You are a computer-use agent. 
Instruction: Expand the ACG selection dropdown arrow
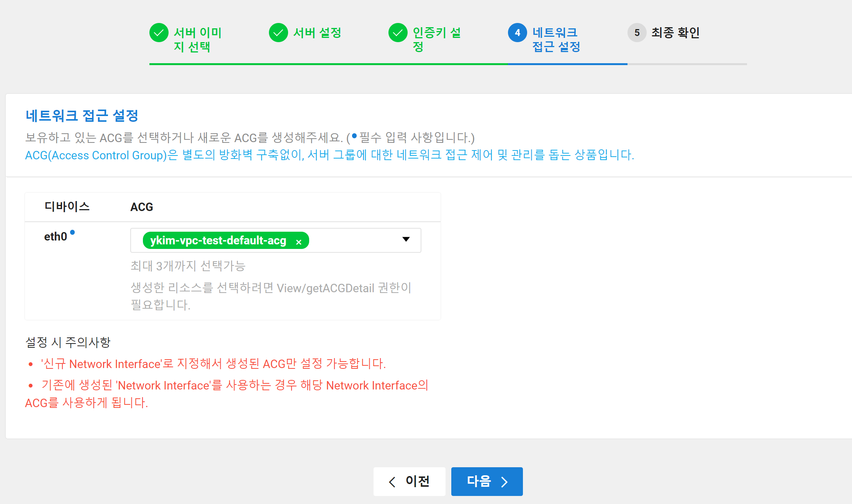pos(406,240)
